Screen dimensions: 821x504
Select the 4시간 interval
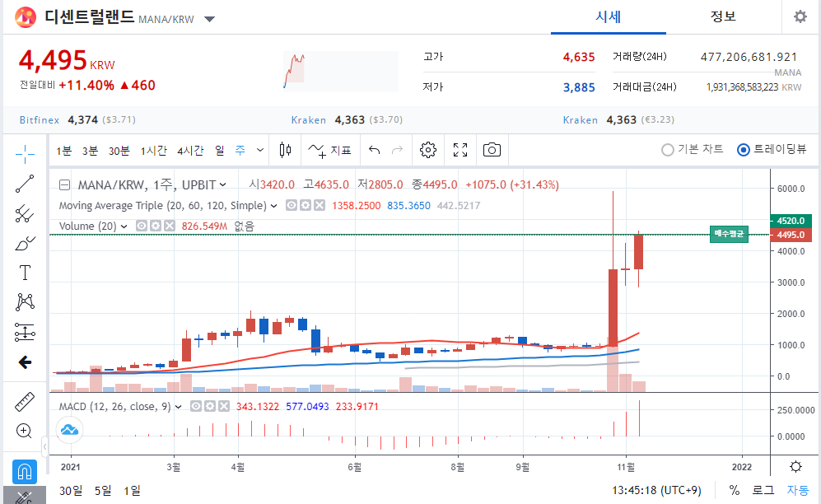pyautogui.click(x=190, y=151)
